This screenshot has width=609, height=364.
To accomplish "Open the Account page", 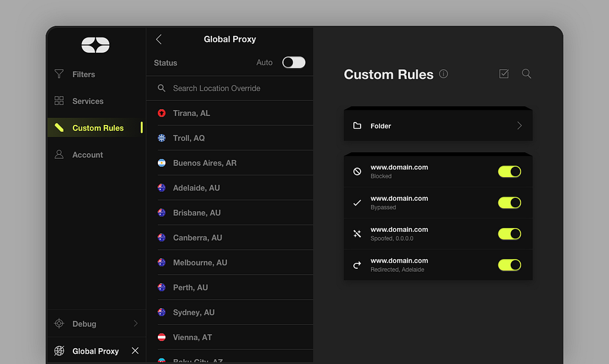I will [x=87, y=155].
